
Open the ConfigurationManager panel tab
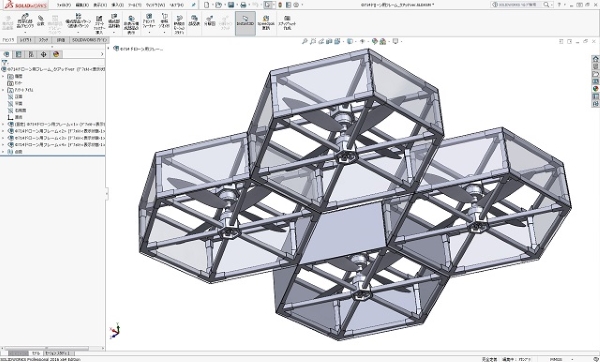pyautogui.click(x=31, y=54)
